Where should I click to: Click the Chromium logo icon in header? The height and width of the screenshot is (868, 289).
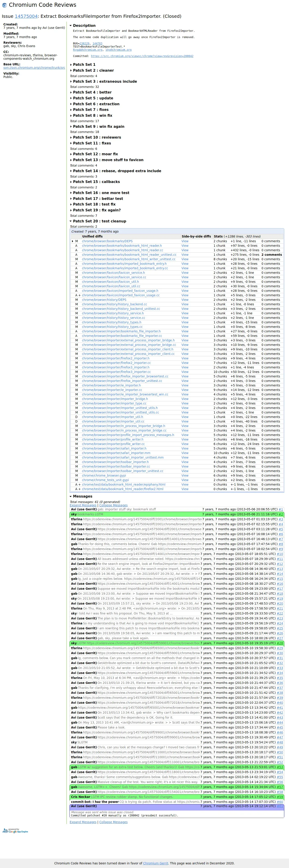(4, 5)
